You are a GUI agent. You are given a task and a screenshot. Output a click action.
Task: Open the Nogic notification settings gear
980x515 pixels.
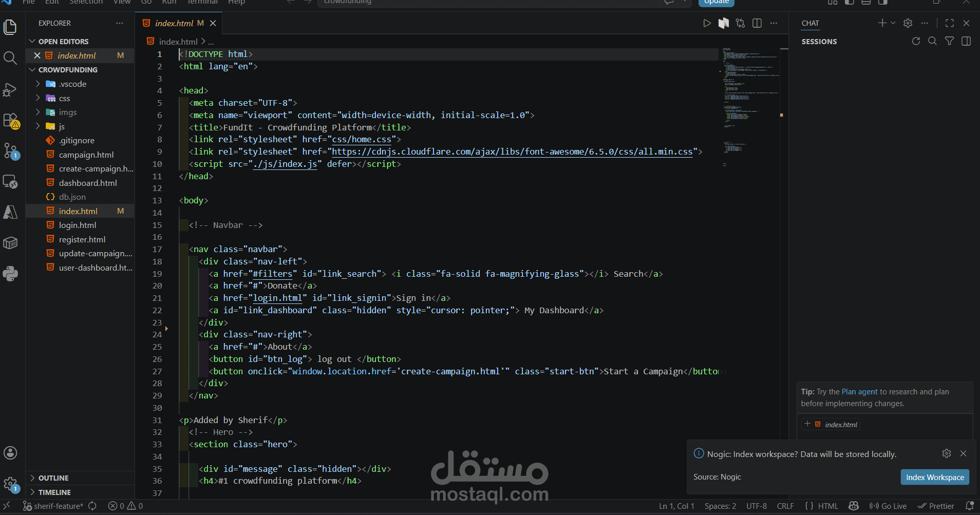[947, 453]
